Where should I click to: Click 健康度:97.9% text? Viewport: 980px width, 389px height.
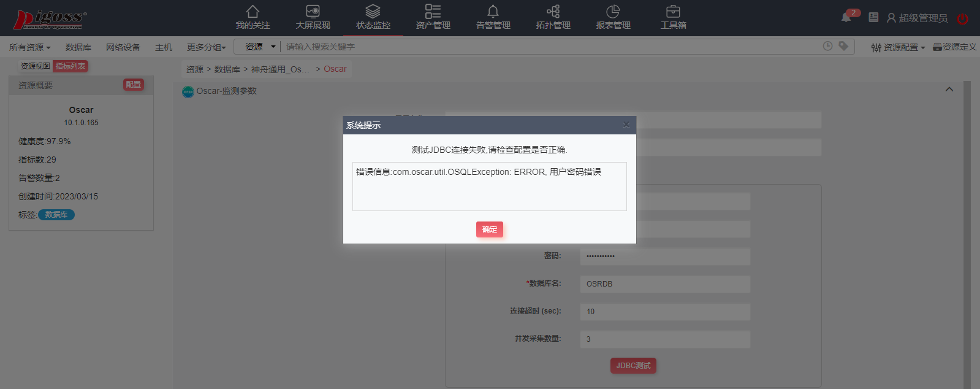click(44, 141)
